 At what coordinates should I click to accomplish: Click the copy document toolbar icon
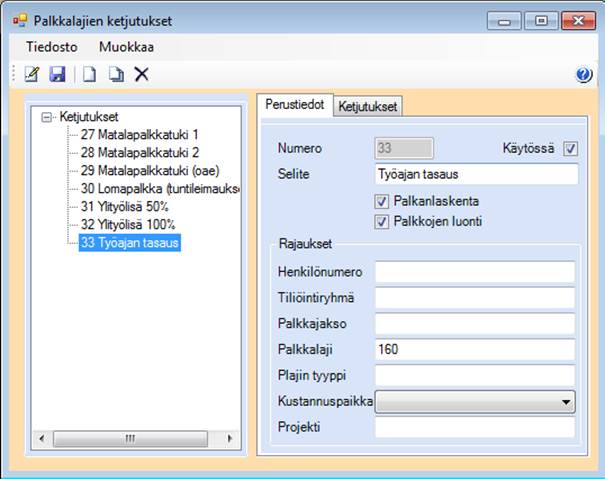click(115, 74)
